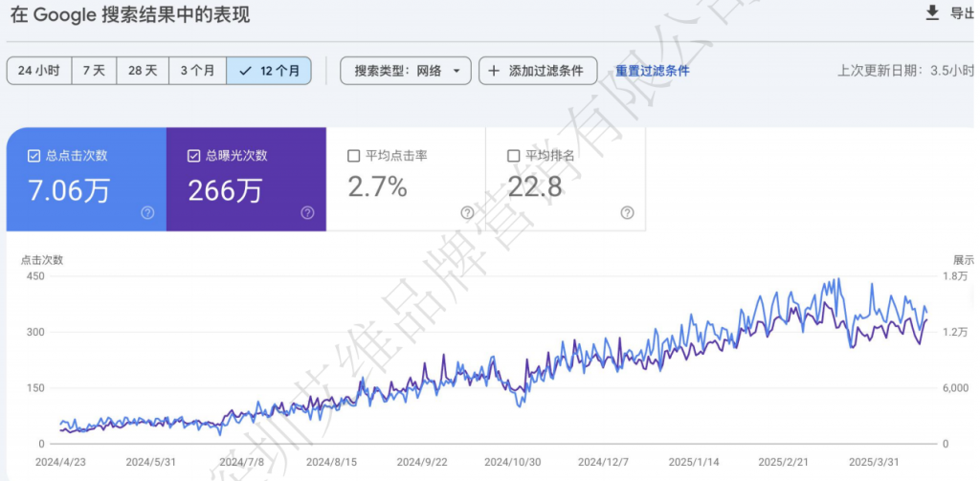Switch to 28 天 date range

point(143,71)
